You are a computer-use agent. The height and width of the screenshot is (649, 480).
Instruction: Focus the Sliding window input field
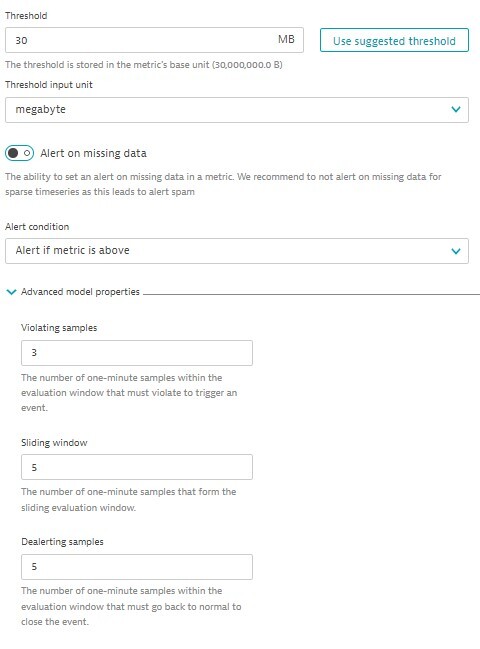[137, 467]
